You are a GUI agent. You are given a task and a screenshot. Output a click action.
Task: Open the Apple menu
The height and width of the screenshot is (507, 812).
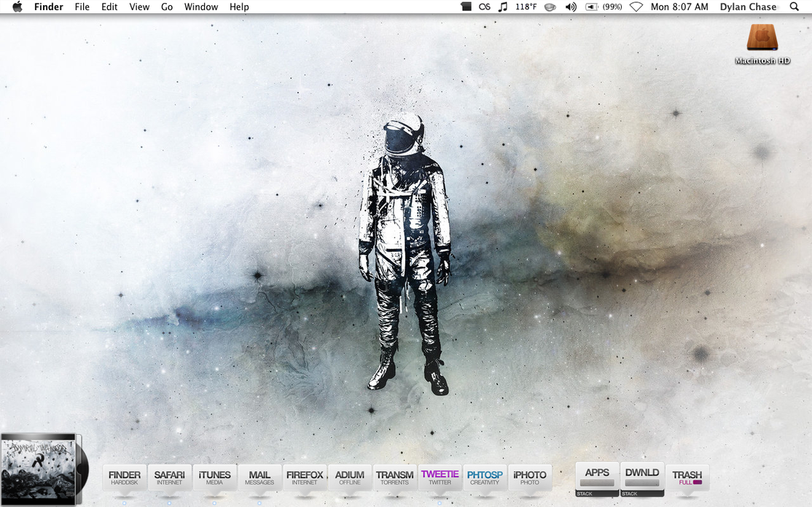(x=17, y=7)
